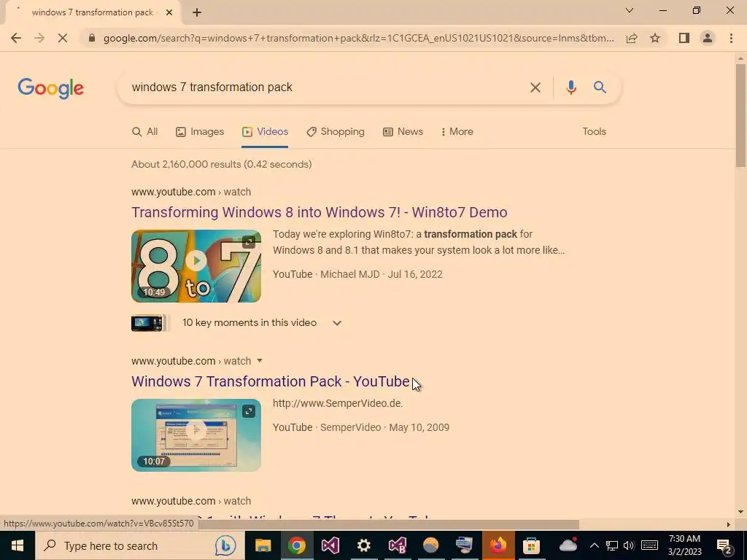Open the Chrome side panel icon

684,38
